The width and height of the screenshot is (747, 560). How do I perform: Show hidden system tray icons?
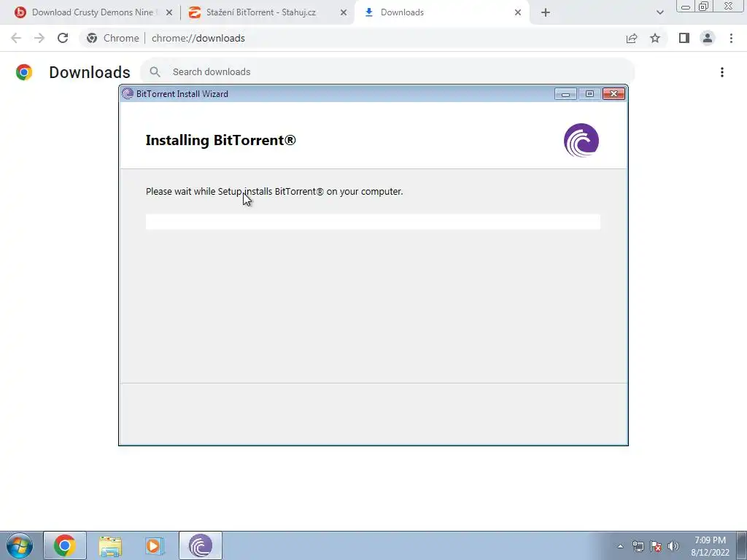click(620, 546)
